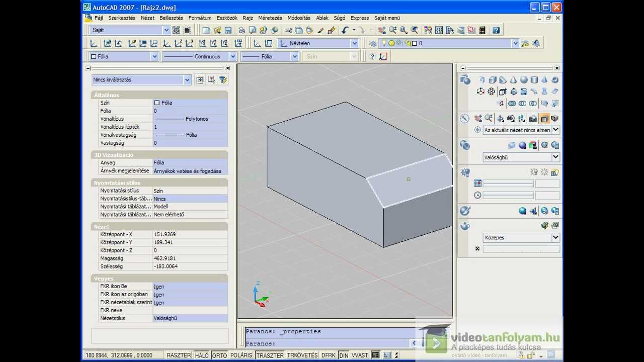
Task: Click the Undo arrow icon
Action: tap(345, 30)
